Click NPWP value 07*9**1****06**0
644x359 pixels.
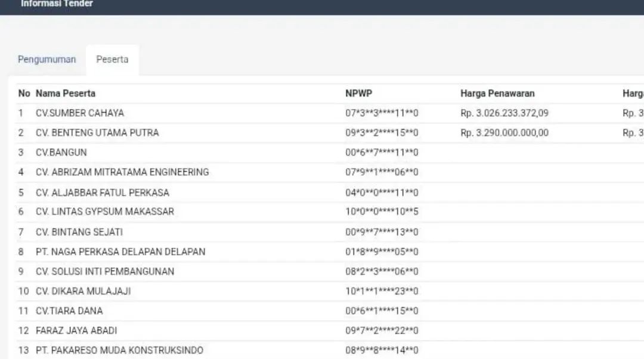(382, 172)
